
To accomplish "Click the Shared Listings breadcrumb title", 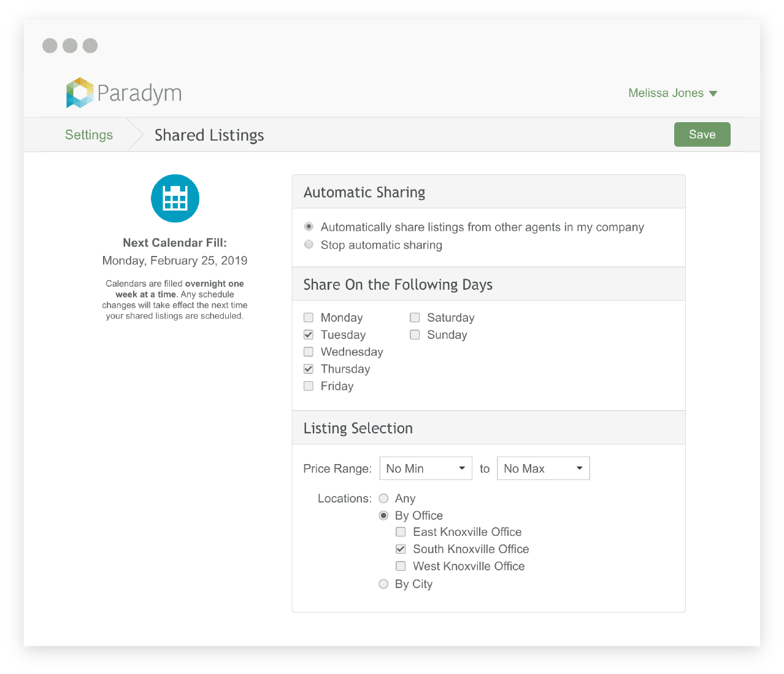I will click(209, 135).
